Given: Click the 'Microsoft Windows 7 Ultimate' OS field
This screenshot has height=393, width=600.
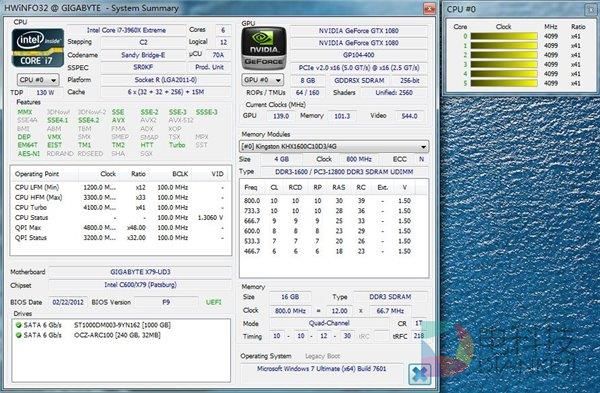Looking at the screenshot, I should pyautogui.click(x=321, y=369).
